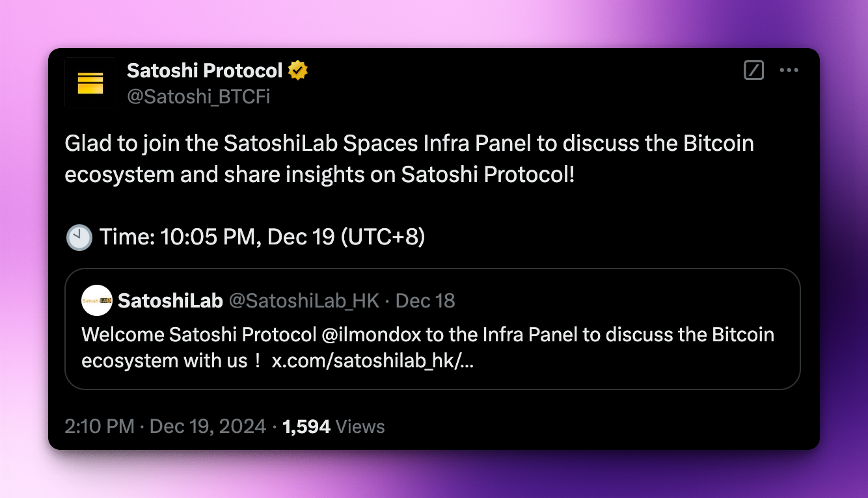868x498 pixels.
Task: Click the quoted text starting with Welcome
Action: click(x=428, y=348)
